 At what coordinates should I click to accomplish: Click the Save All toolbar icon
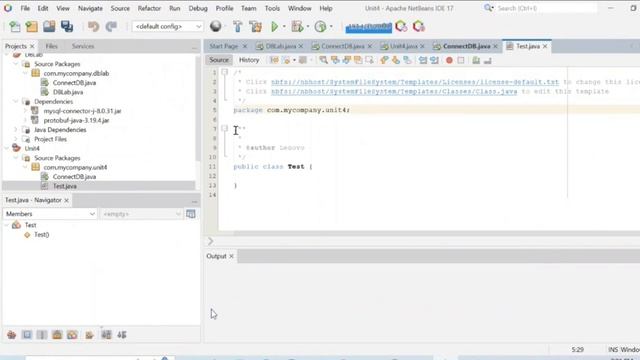click(x=67, y=27)
